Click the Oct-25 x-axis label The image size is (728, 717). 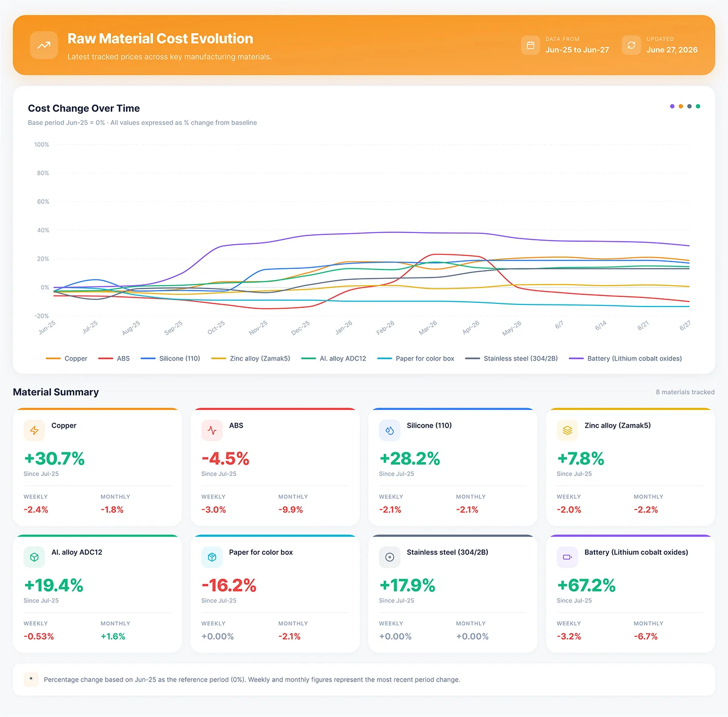coord(216,327)
